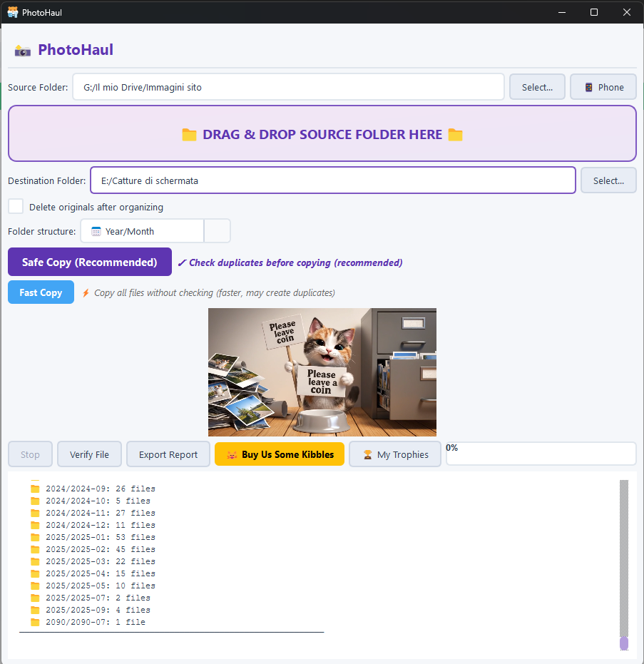The image size is (644, 664).
Task: Start a Safe Copy operation
Action: [x=89, y=262]
